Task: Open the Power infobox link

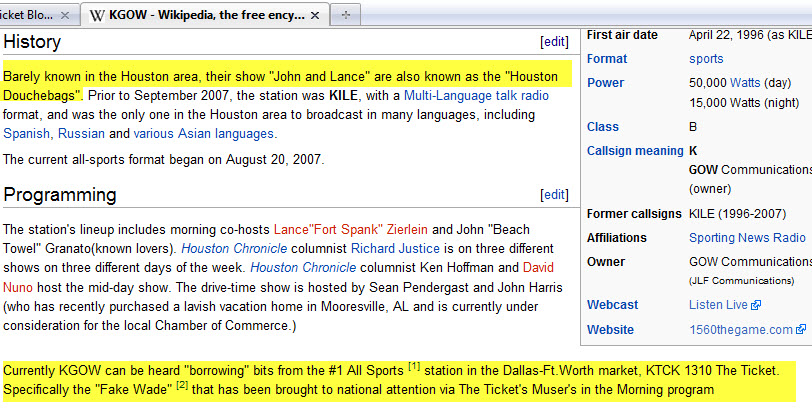Action: (x=605, y=82)
